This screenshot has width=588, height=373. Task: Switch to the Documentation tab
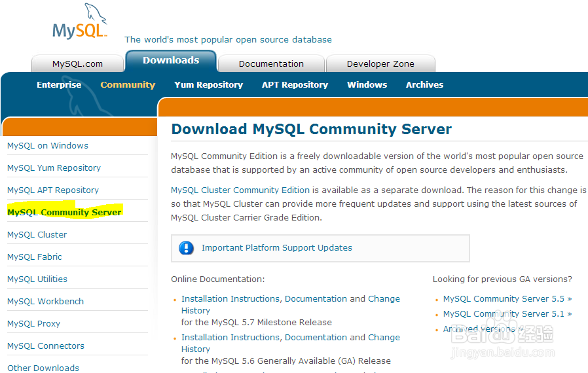(271, 63)
